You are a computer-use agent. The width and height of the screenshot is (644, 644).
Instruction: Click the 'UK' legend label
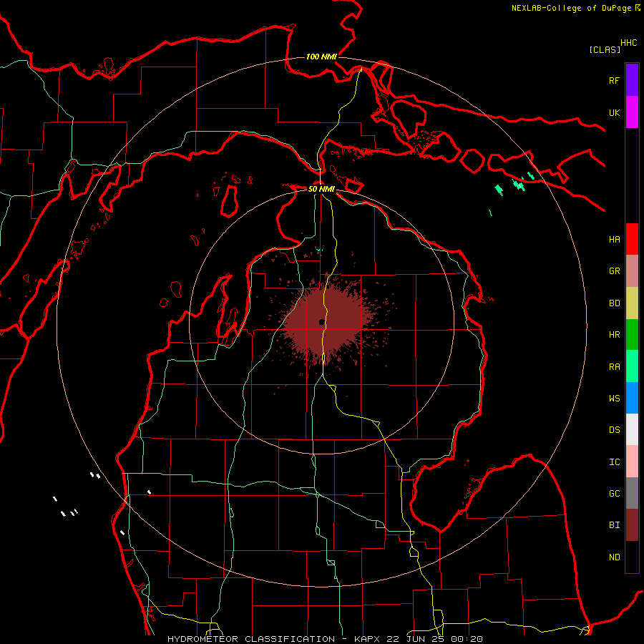click(x=614, y=112)
